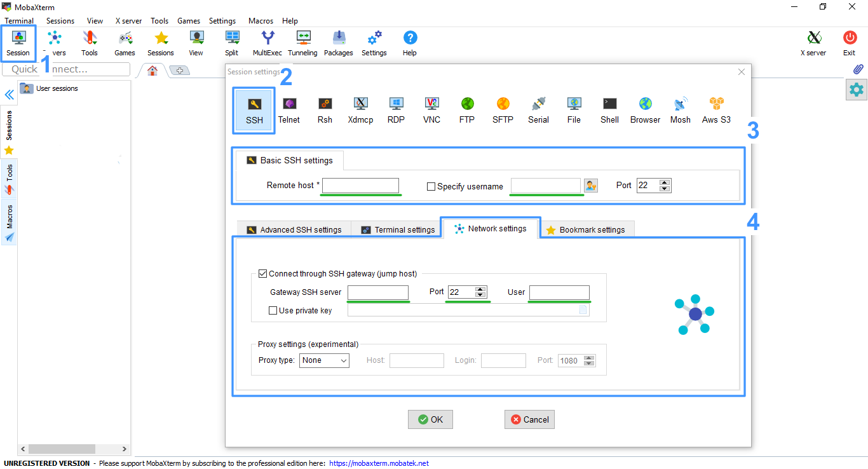This screenshot has height=469, width=868.
Task: Select the SFTP session type
Action: 503,111
